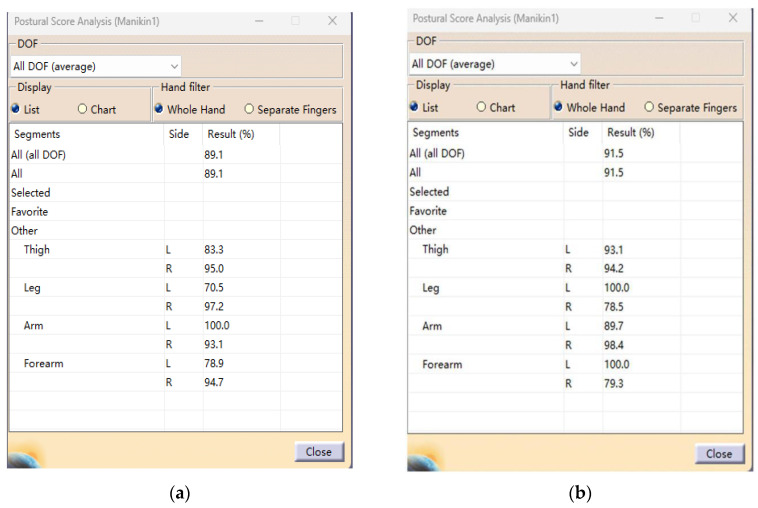Choose Separate Fingers in right dialog
Screen dimensions: 758x508
coord(649,107)
